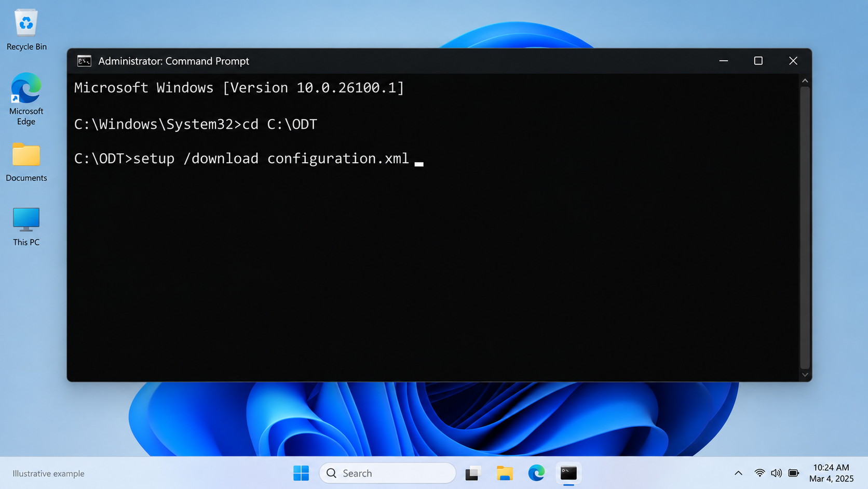Image resolution: width=868 pixels, height=489 pixels.
Task: Open Task View on the taskbar
Action: (x=472, y=473)
